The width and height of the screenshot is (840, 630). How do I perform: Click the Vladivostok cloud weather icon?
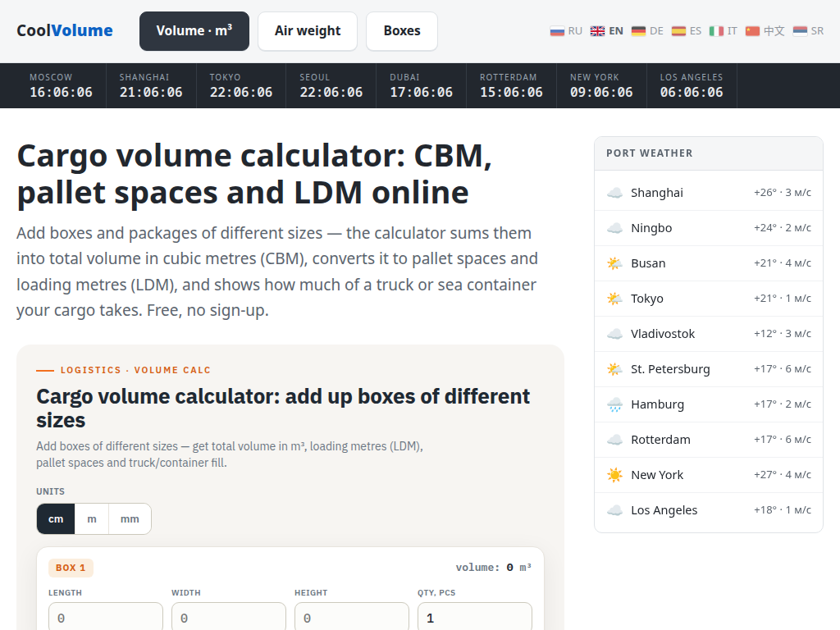(x=614, y=334)
